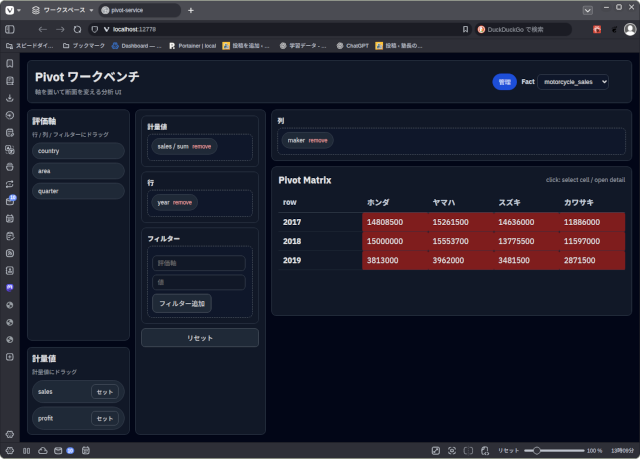Open the Downloads panel icon in sidebar
The image size is (640, 459).
pyautogui.click(x=10, y=98)
